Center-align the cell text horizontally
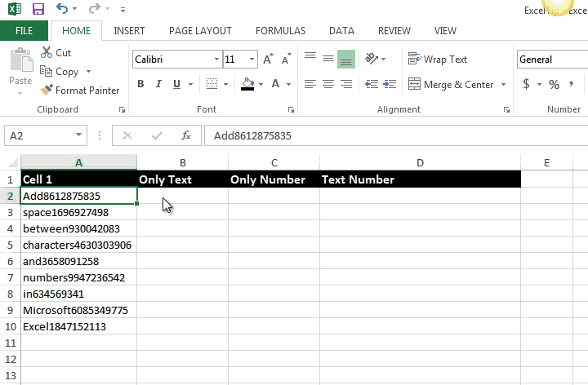The height and width of the screenshot is (385, 588). click(x=327, y=84)
